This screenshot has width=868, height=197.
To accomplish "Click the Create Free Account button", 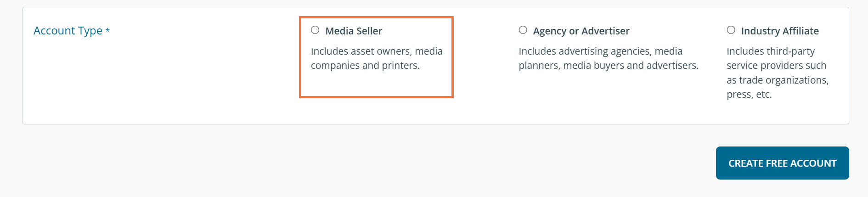I will pyautogui.click(x=782, y=163).
